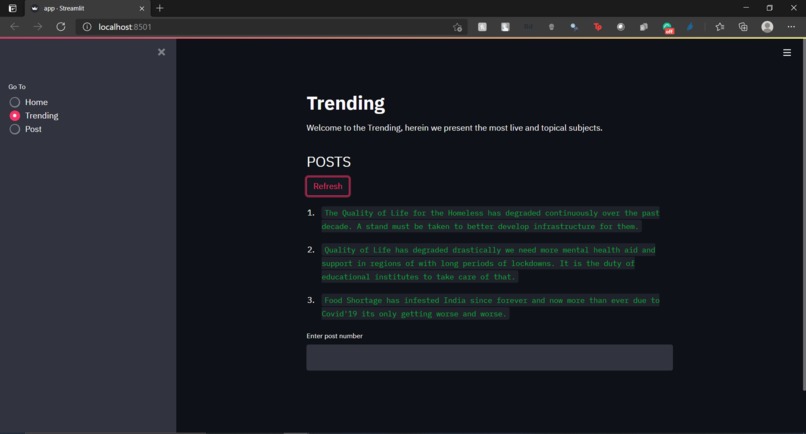The image size is (806, 434).
Task: Open browser settings and more ellipsis
Action: (x=791, y=27)
